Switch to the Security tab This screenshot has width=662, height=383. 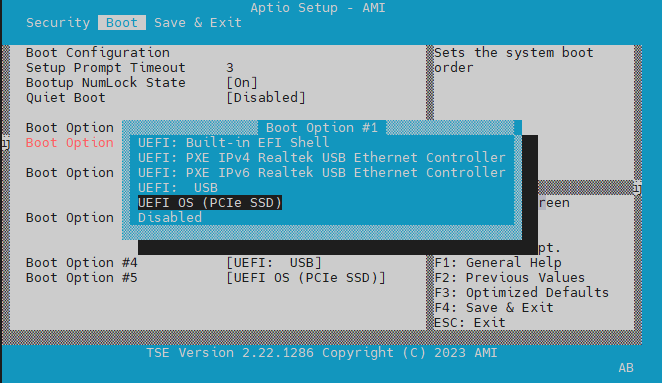[58, 22]
